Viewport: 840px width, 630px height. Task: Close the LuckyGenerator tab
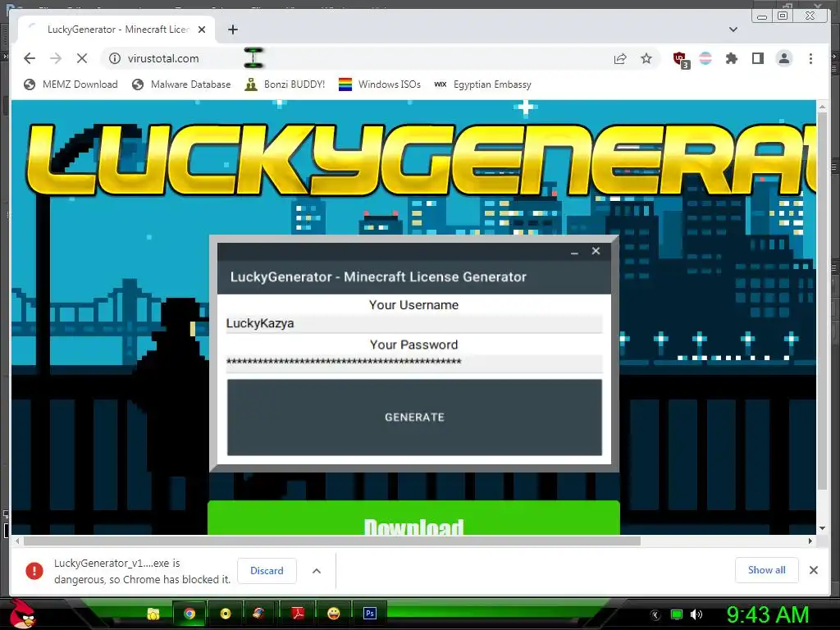pyautogui.click(x=202, y=30)
